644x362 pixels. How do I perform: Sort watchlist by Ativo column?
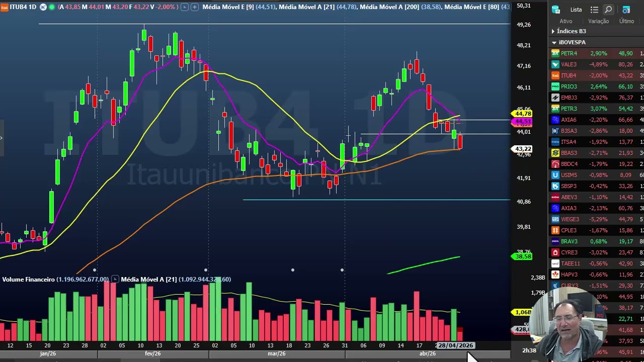coord(566,21)
